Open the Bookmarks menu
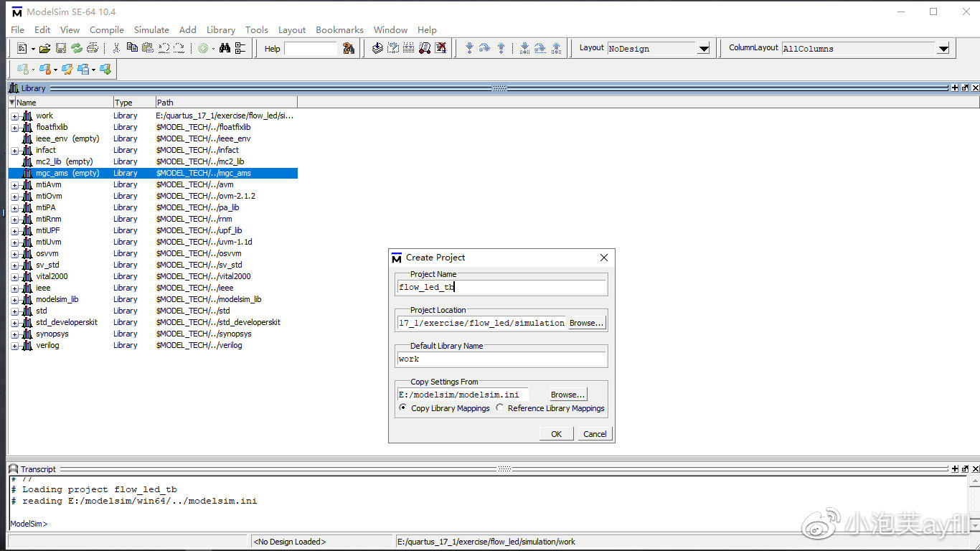 pyautogui.click(x=339, y=29)
